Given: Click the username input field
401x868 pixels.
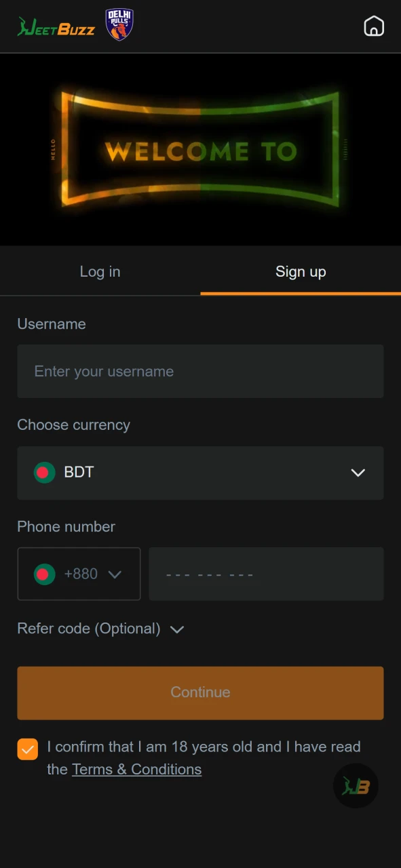Looking at the screenshot, I should pos(200,371).
